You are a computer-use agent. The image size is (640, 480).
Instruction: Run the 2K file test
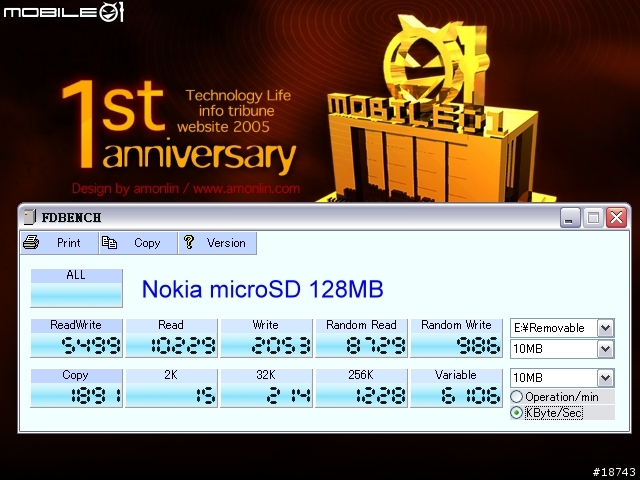tap(171, 388)
